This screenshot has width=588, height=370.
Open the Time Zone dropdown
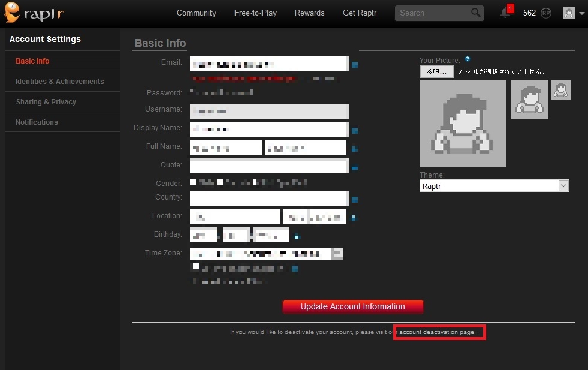click(x=266, y=254)
